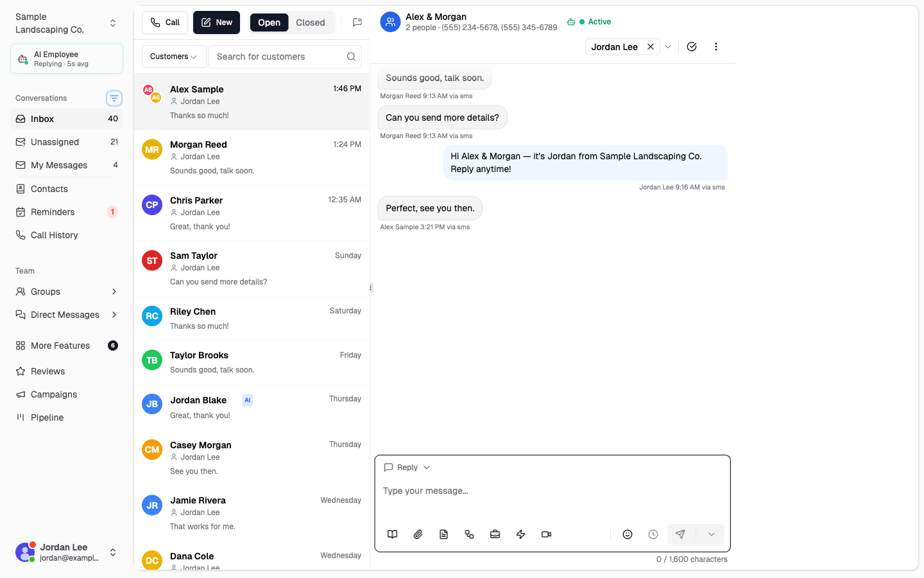The height and width of the screenshot is (578, 924).
Task: Remove Jordan Lee assignee with X
Action: (x=650, y=47)
